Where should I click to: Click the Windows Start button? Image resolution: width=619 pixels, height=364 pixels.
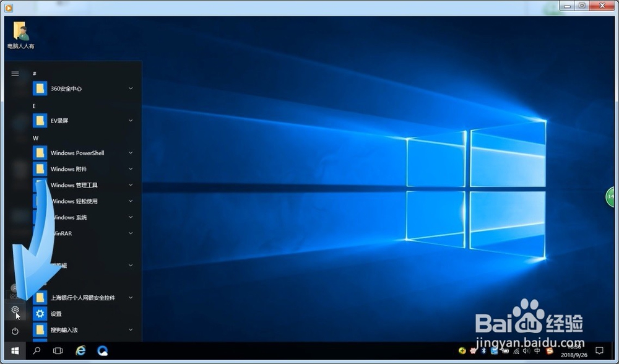(15, 350)
